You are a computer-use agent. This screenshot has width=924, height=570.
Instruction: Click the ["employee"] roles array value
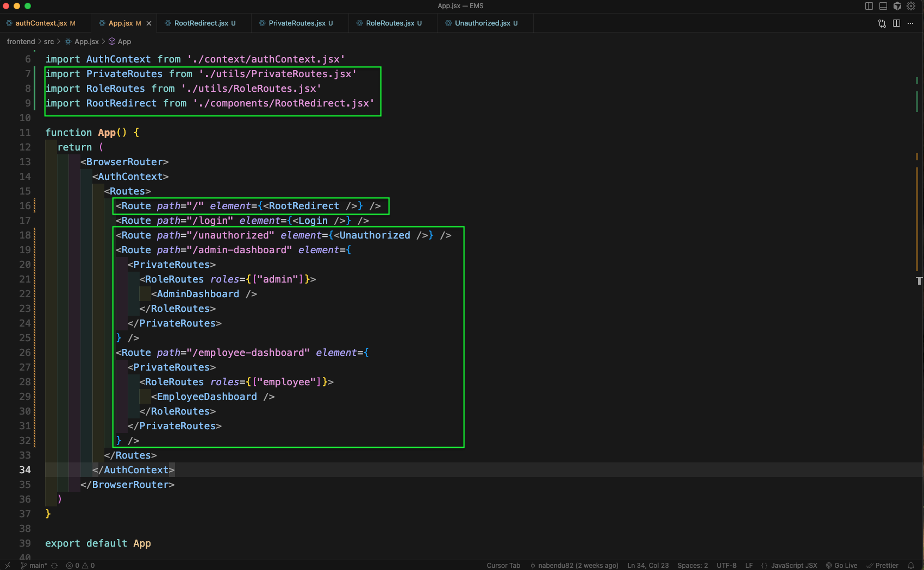coord(287,382)
